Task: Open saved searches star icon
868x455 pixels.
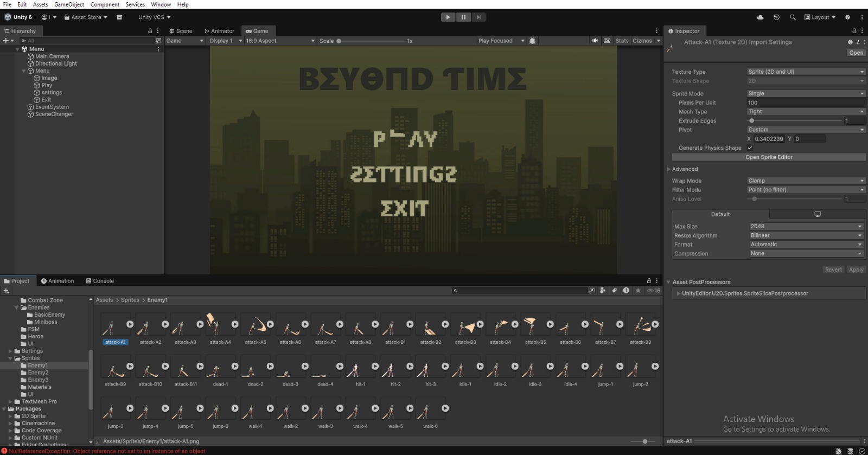Action: [x=638, y=291]
